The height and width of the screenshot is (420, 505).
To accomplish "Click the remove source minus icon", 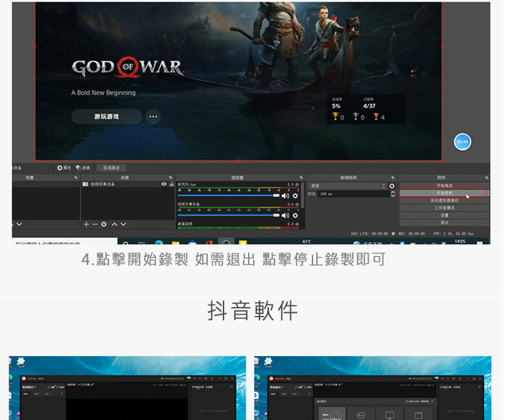I will pyautogui.click(x=94, y=225).
